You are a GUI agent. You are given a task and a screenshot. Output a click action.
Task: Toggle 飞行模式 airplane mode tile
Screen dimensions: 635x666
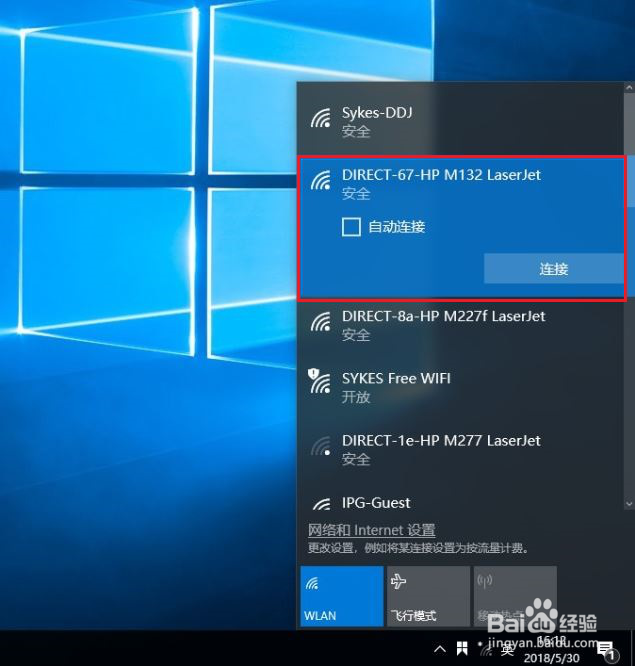(428, 596)
